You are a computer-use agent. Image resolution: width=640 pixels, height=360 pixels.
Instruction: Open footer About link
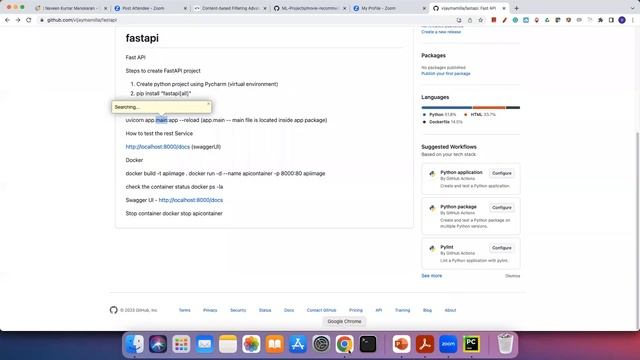450,310
